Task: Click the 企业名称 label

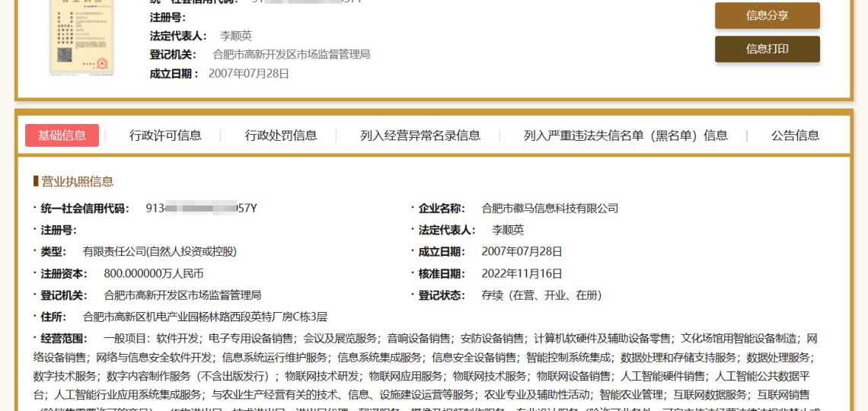Action: (x=442, y=209)
